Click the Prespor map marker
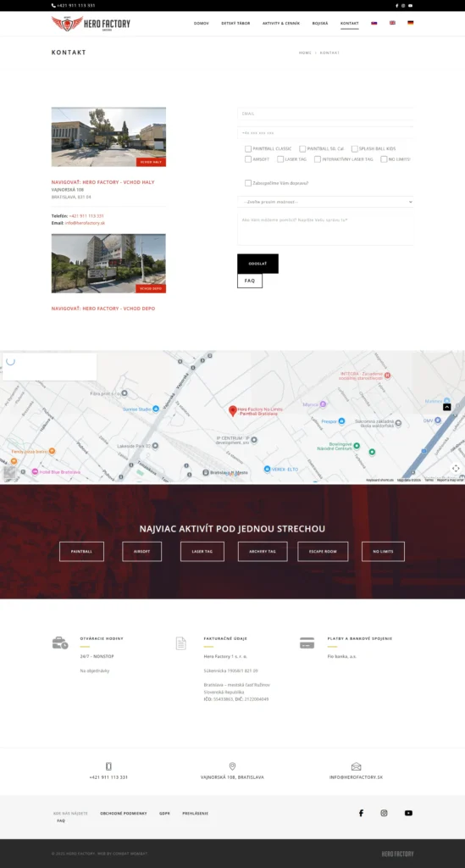Screen dimensions: 465x868 point(341,421)
